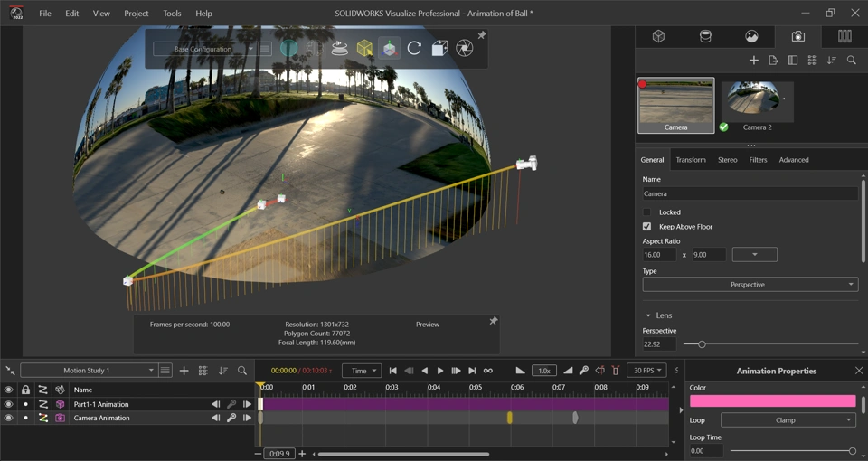Switch to the Models tab (cube icon)
Screen dimensions: 868x461
coord(659,36)
